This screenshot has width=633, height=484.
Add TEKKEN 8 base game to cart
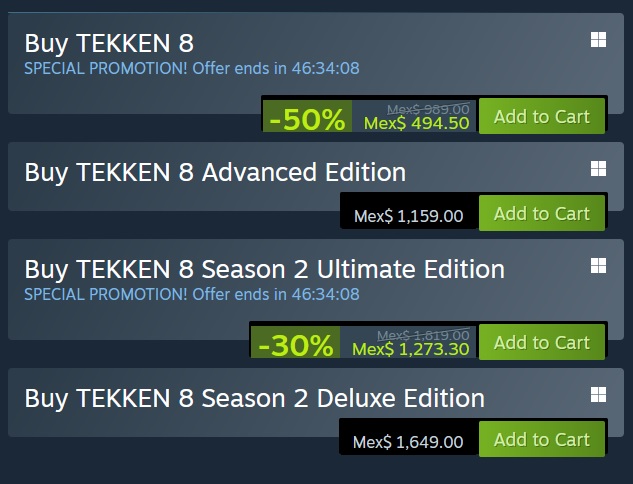click(542, 116)
